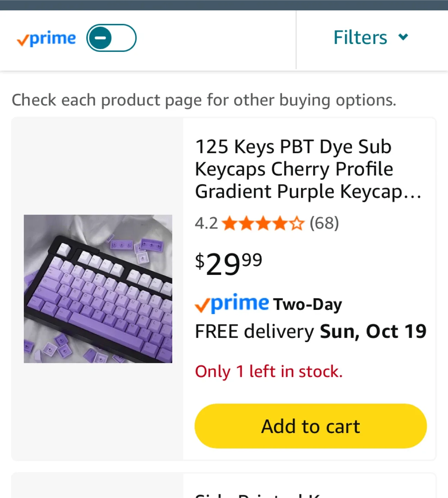Click the third star of the product rating
This screenshot has width=448, height=498.
click(264, 223)
